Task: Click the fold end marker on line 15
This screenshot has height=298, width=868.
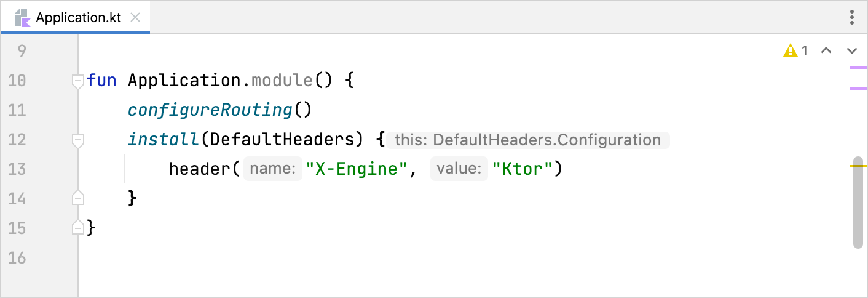Action: click(x=77, y=228)
